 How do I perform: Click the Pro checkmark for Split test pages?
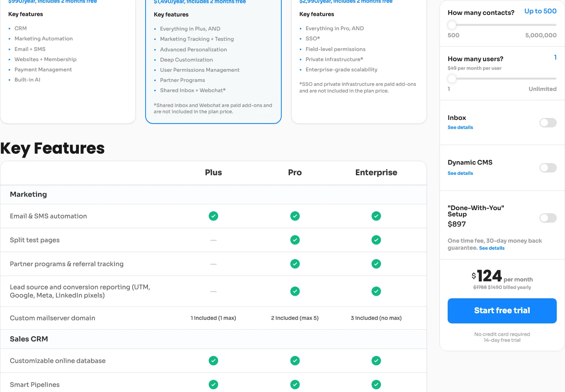coord(295,240)
